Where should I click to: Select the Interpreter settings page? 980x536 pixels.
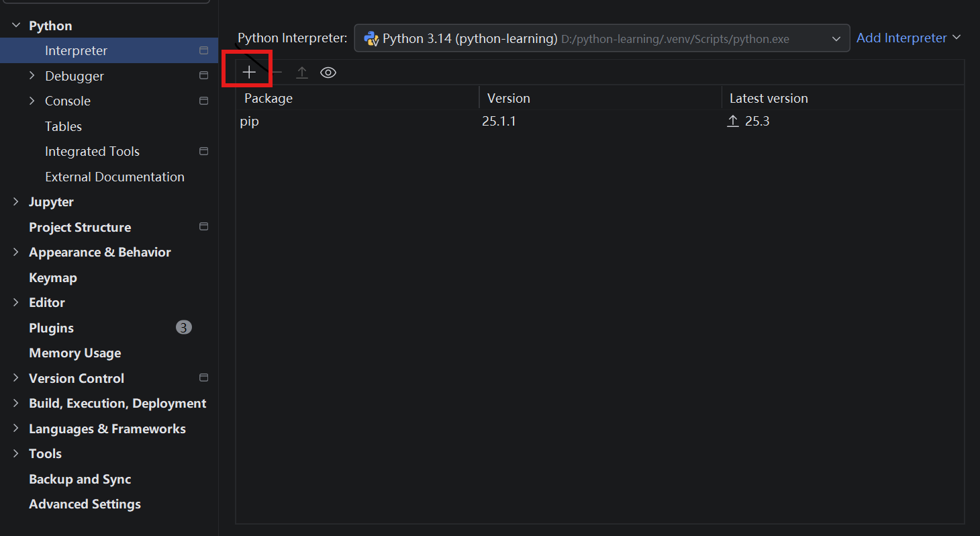click(109, 50)
